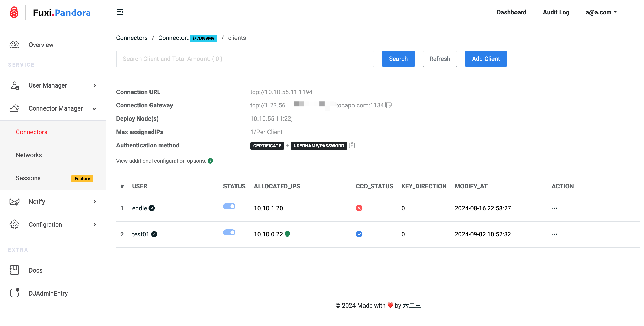Click the eddie username
The image size is (644, 326).
(139, 208)
